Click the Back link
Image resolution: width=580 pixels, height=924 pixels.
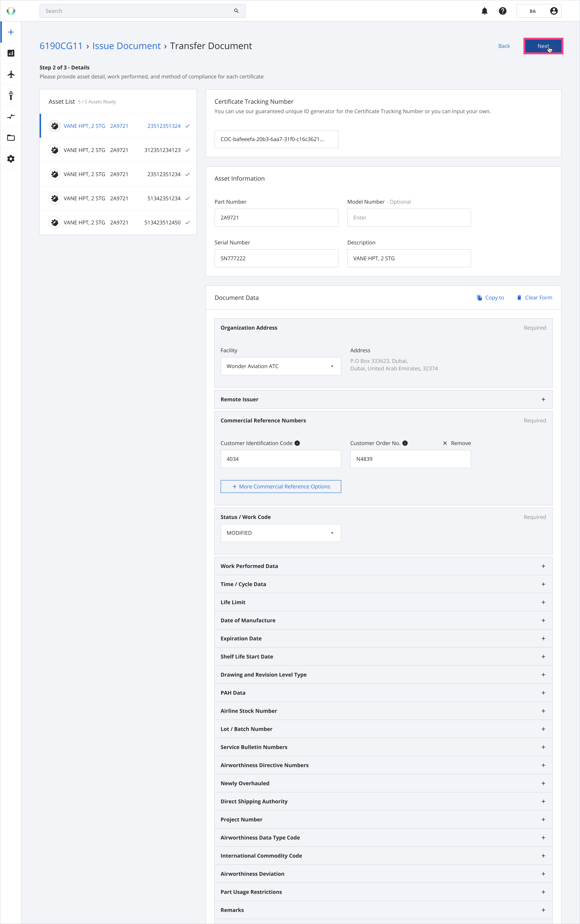click(504, 46)
